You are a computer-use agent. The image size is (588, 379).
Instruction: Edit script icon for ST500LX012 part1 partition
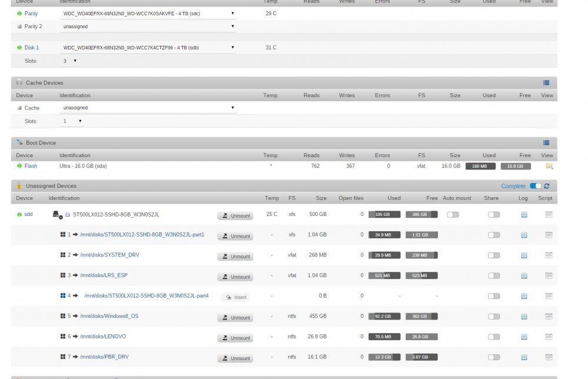(x=549, y=235)
